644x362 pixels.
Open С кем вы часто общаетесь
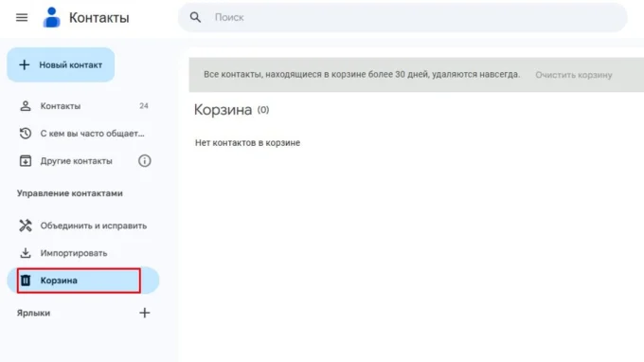coord(83,134)
